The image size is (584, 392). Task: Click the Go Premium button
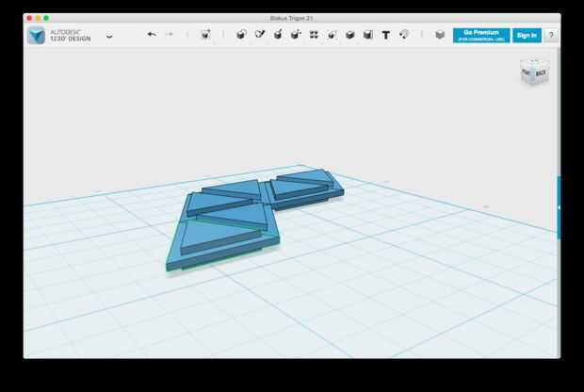click(x=481, y=36)
